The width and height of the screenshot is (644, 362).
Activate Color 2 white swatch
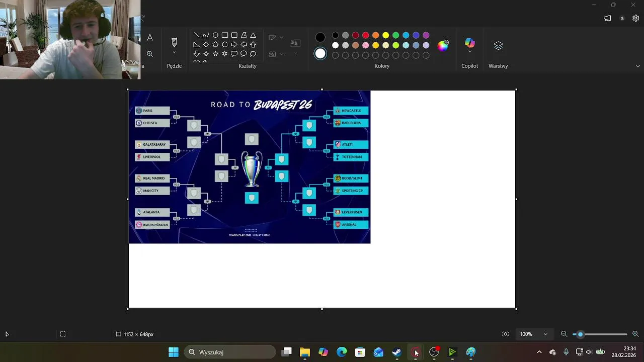tap(320, 53)
